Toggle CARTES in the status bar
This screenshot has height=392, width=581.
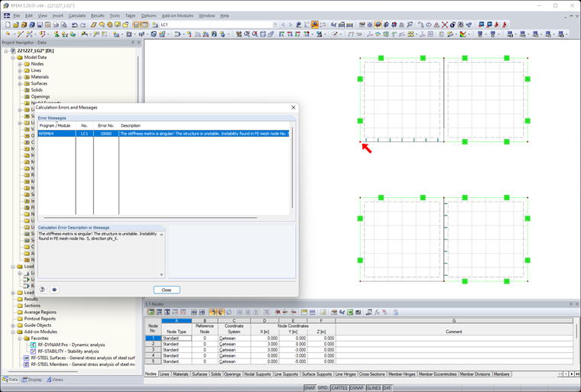click(x=339, y=388)
